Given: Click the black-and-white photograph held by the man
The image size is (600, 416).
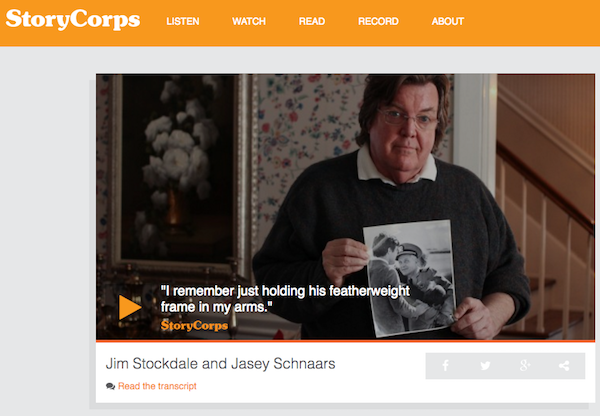Looking at the screenshot, I should pos(409,278).
